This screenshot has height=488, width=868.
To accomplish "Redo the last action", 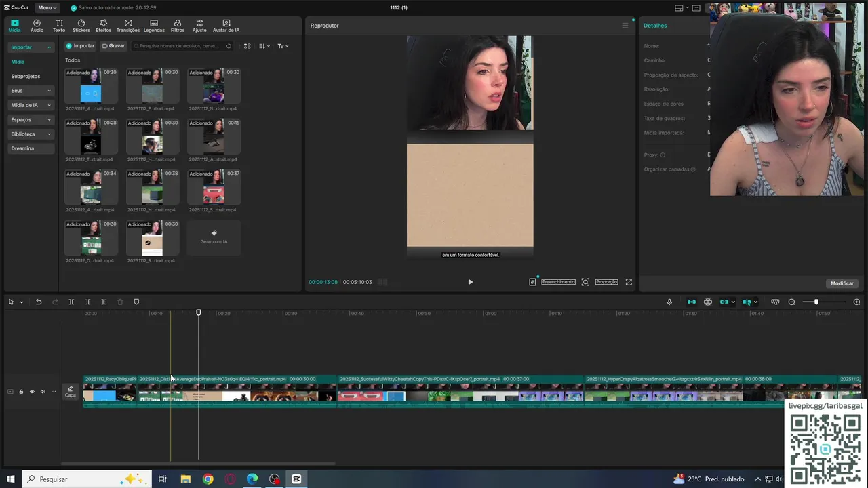I will pos(55,302).
